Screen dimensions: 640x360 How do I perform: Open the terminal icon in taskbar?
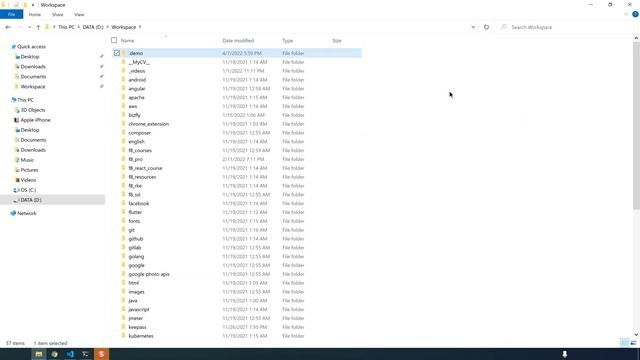pyautogui.click(x=85, y=354)
